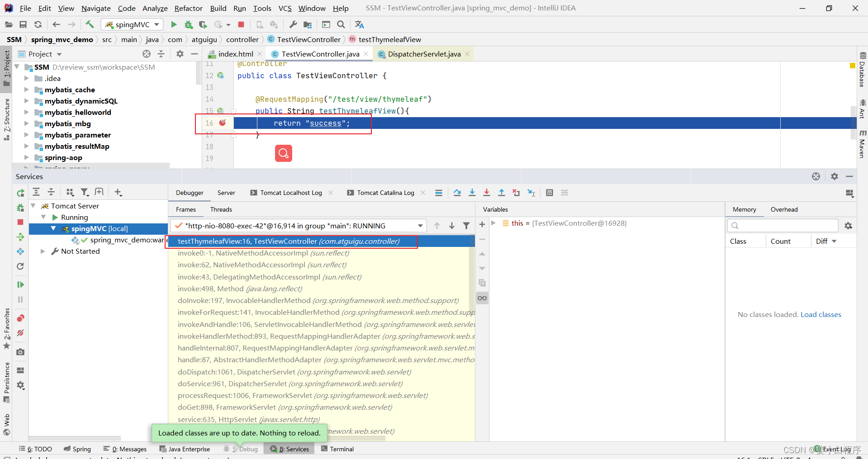Stop the running application in the main toolbar
Screen dimensions: 868x459
click(x=241, y=24)
